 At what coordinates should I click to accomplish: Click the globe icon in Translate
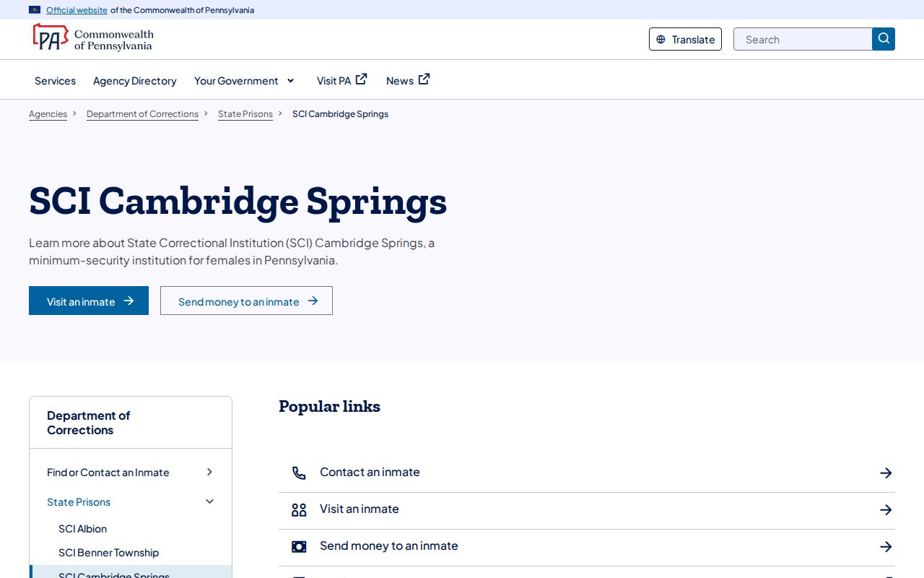tap(661, 40)
